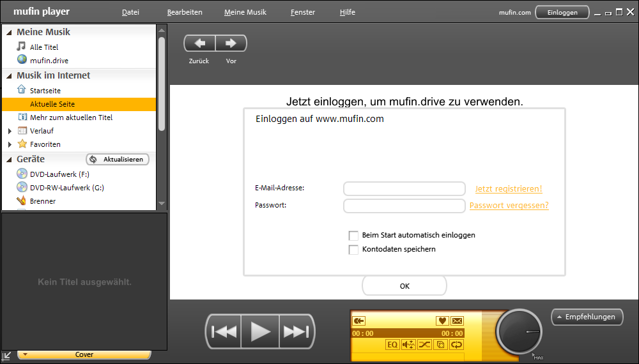639x364 pixels.
Task: Send recommendation via the envelope icon
Action: 458,321
